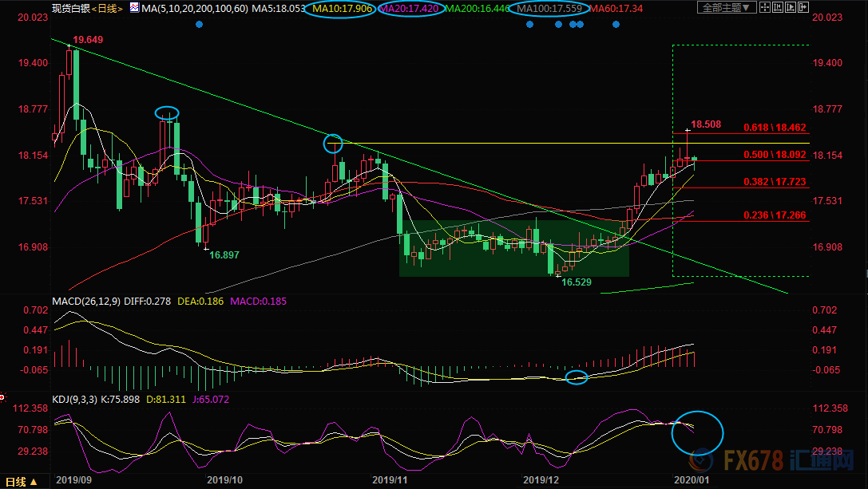Click the red sun-shaped alert icon at left edge
868x489 pixels.
(3, 396)
